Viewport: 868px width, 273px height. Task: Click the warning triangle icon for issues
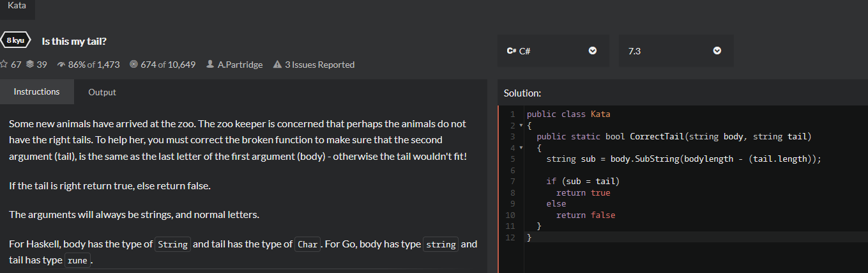click(x=277, y=65)
